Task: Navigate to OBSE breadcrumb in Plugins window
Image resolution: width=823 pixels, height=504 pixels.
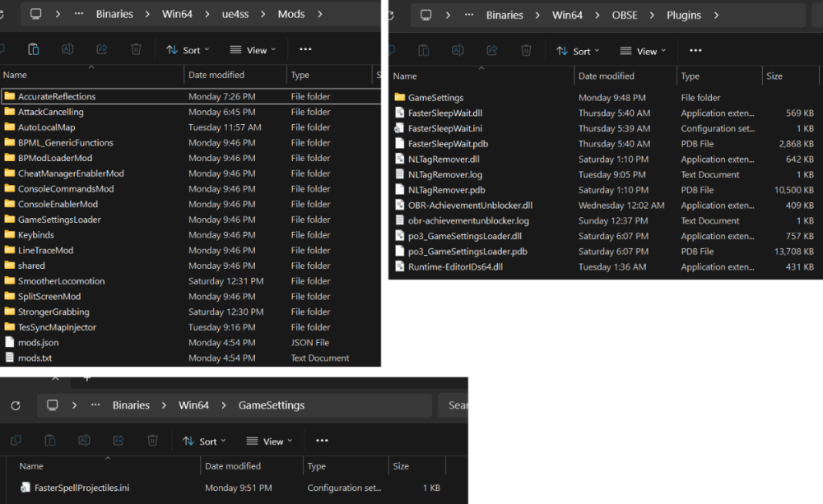Action: tap(625, 15)
